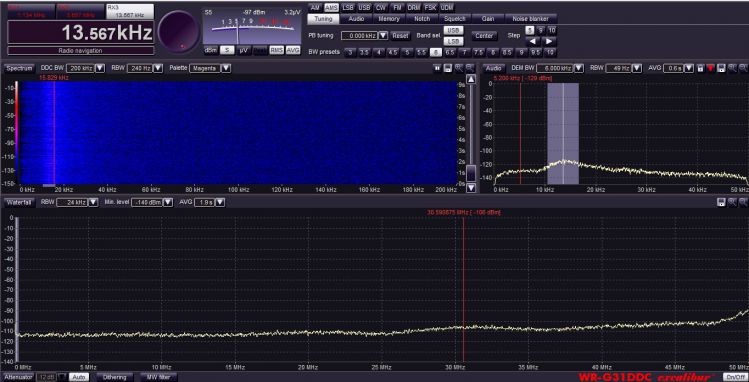
Task: Zoom in on the spectrum panel
Action: pyautogui.click(x=459, y=69)
